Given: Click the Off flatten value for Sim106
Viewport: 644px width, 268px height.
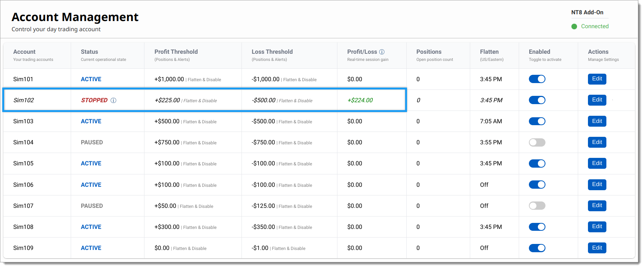Looking at the screenshot, I should (484, 185).
